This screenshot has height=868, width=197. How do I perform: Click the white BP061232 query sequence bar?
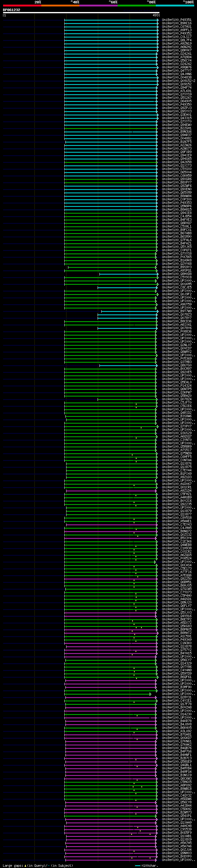click(81, 13)
